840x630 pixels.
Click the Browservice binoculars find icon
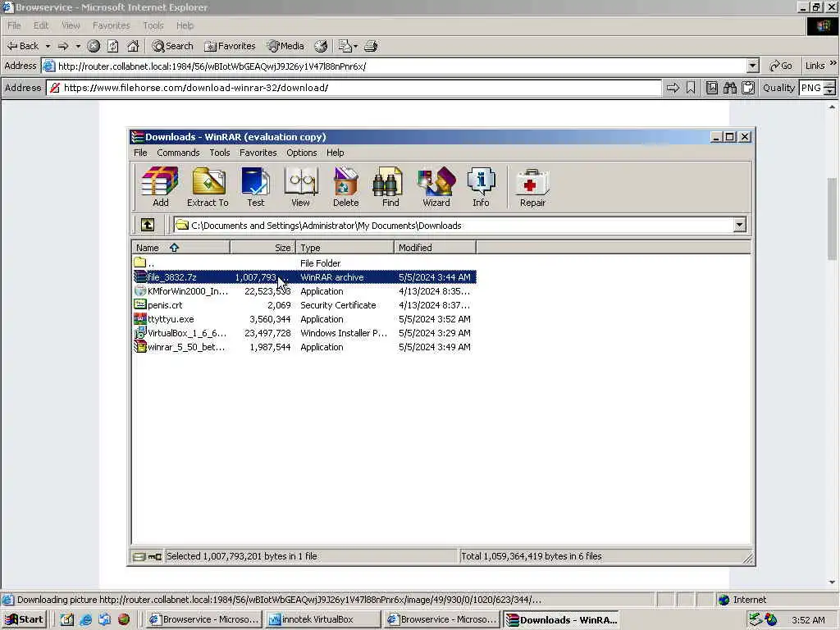tap(729, 88)
